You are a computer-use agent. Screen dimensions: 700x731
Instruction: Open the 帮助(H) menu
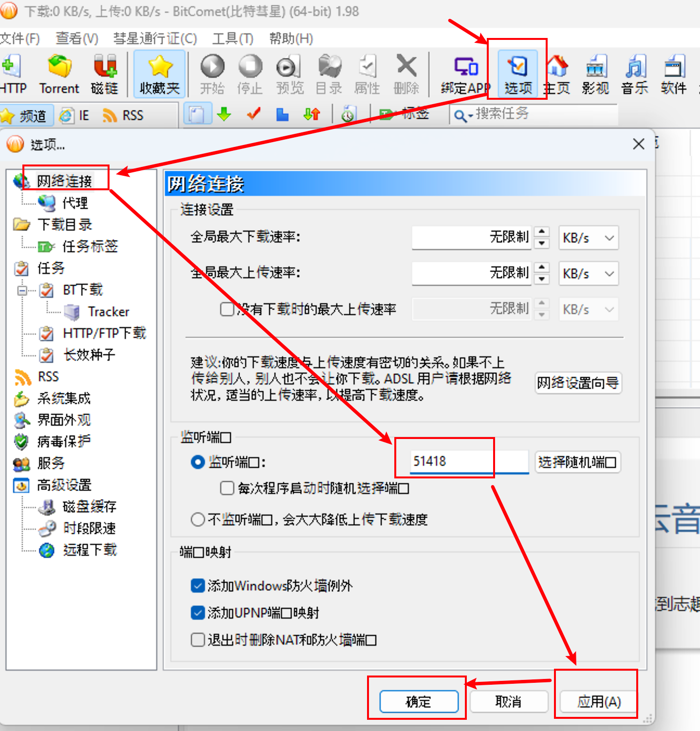291,38
